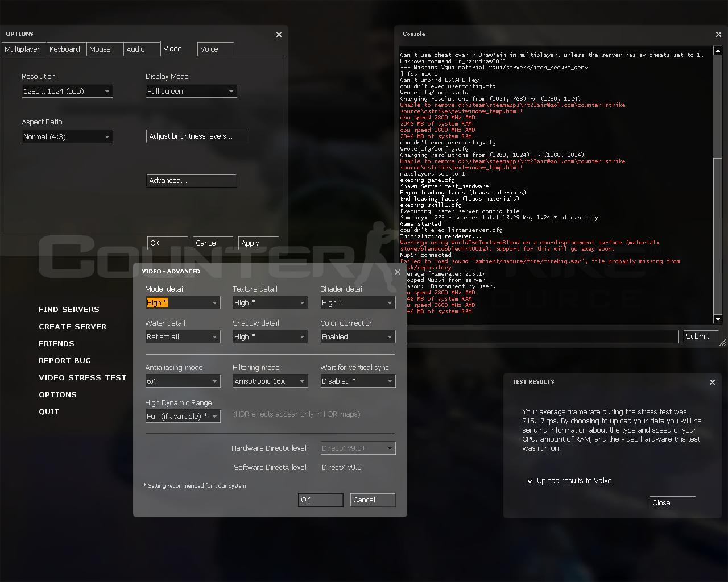Open the Shadow detail dropdown
728x582 pixels.
click(x=270, y=336)
